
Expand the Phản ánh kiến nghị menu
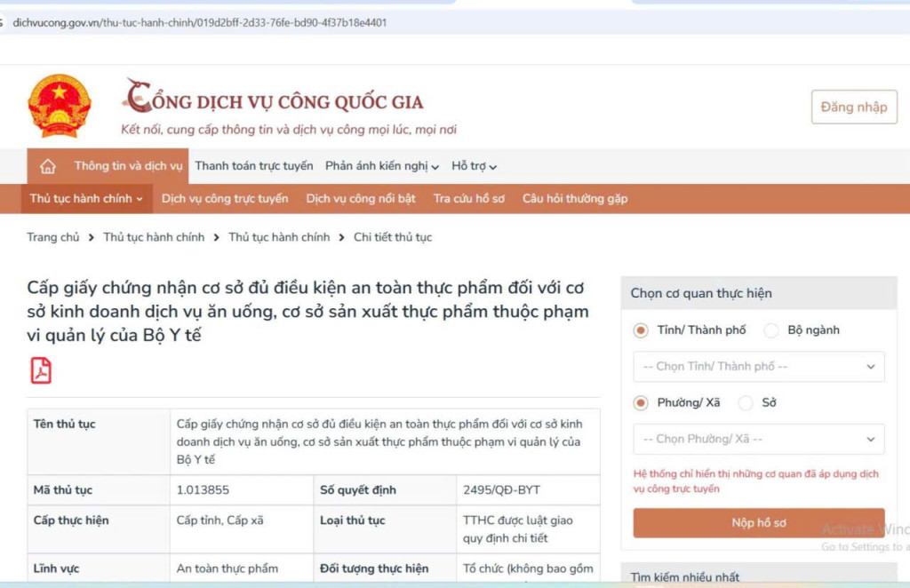point(382,166)
